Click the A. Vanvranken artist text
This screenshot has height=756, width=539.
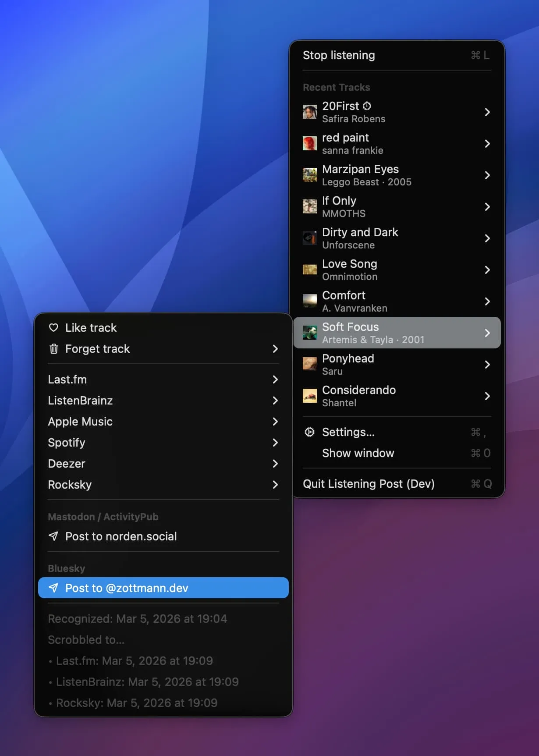[x=355, y=309]
